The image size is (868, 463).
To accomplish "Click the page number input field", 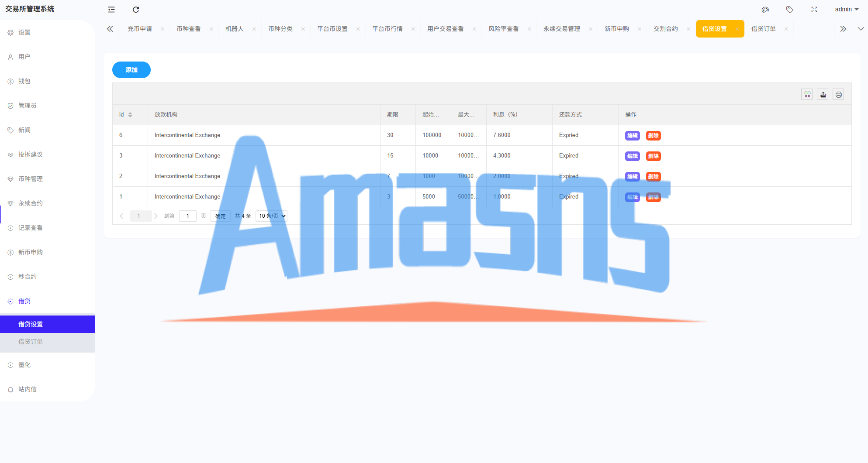I will coord(188,216).
